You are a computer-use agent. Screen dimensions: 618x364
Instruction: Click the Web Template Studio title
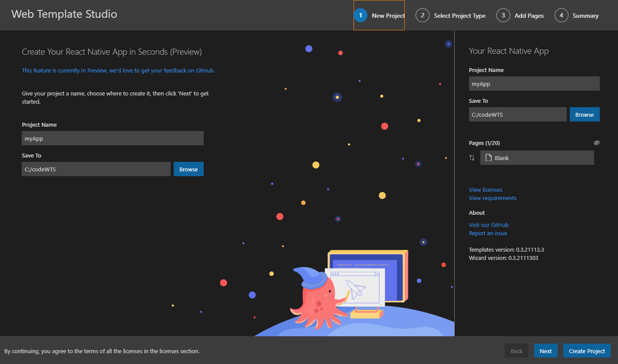64,14
